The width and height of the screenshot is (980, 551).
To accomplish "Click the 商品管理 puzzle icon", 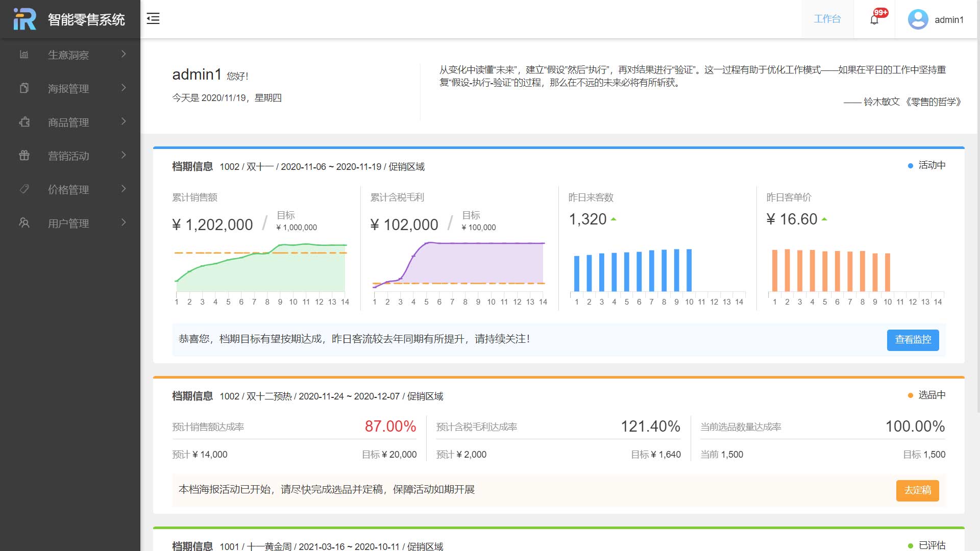I will 24,122.
